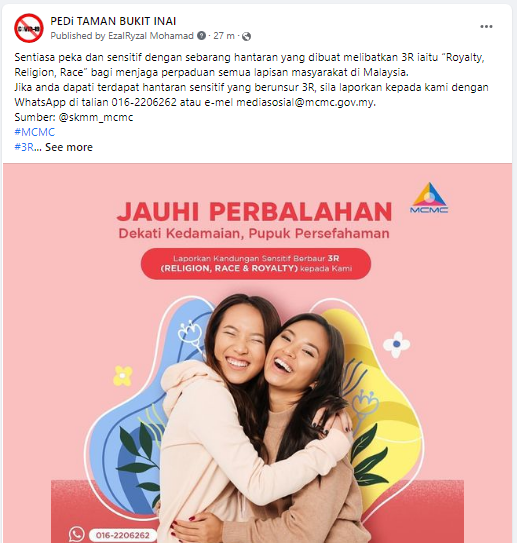Click the Dekati Kedamaian subtitle text
Image resolution: width=517 pixels, height=543 pixels.
(x=254, y=233)
